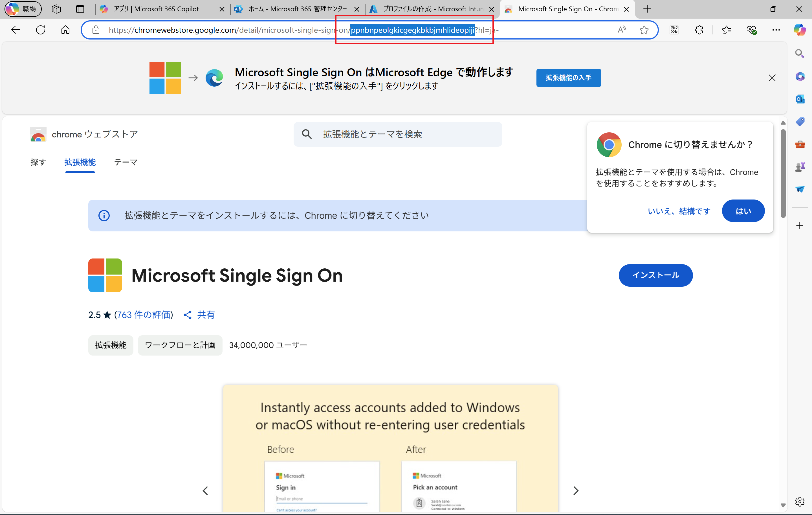
Task: Open sidebar search magnifier icon
Action: (x=800, y=53)
